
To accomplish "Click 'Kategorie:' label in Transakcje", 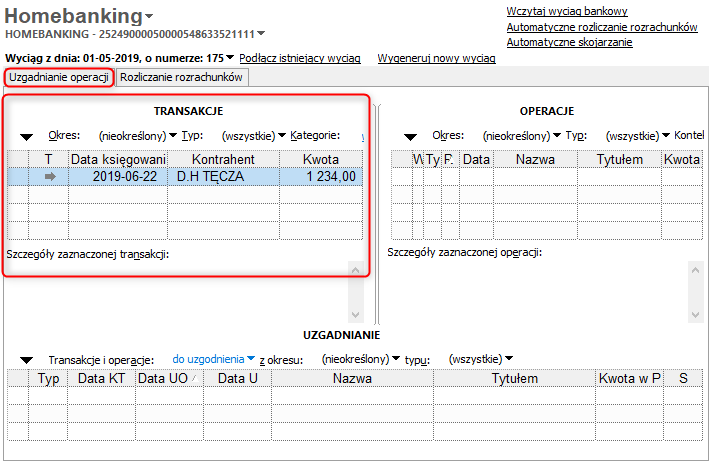I will (315, 135).
